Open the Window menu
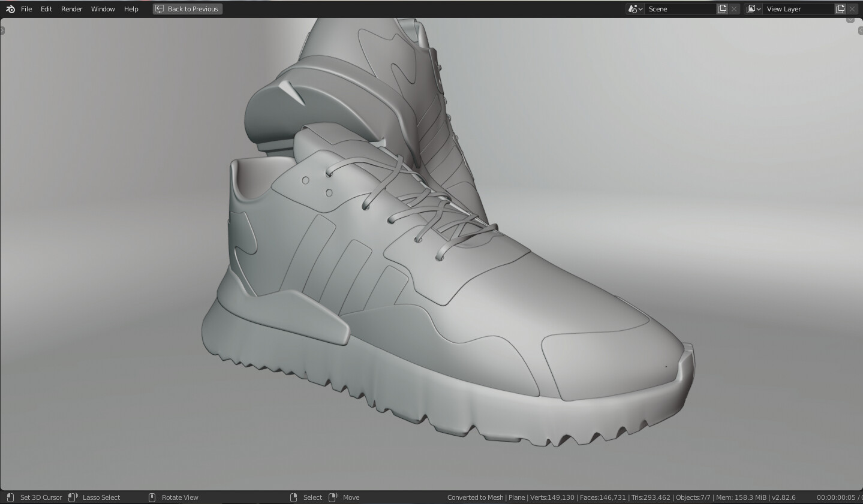The width and height of the screenshot is (863, 504). pyautogui.click(x=103, y=9)
